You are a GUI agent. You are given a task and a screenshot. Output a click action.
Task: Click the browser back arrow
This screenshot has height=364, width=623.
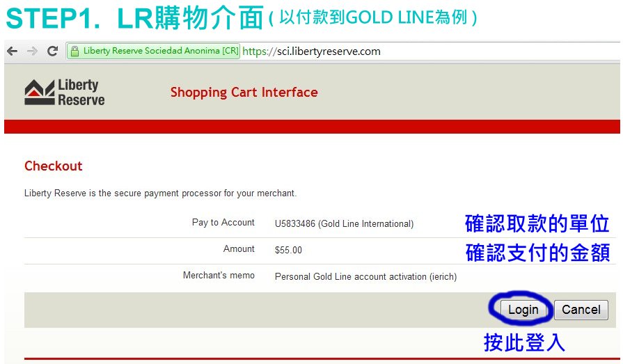pos(13,52)
